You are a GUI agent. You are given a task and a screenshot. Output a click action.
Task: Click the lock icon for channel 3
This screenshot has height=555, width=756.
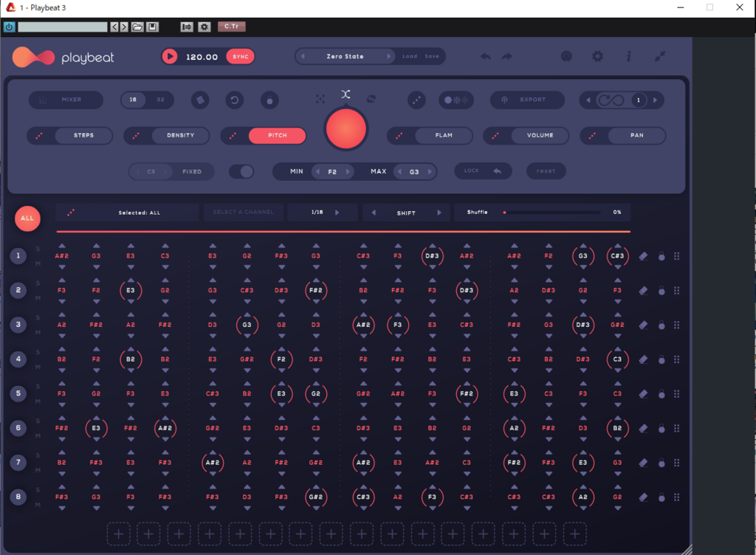(661, 325)
